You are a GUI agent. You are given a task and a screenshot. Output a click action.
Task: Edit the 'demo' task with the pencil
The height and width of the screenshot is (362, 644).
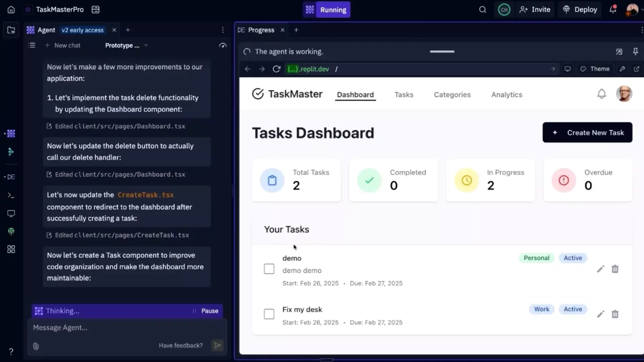(600, 269)
